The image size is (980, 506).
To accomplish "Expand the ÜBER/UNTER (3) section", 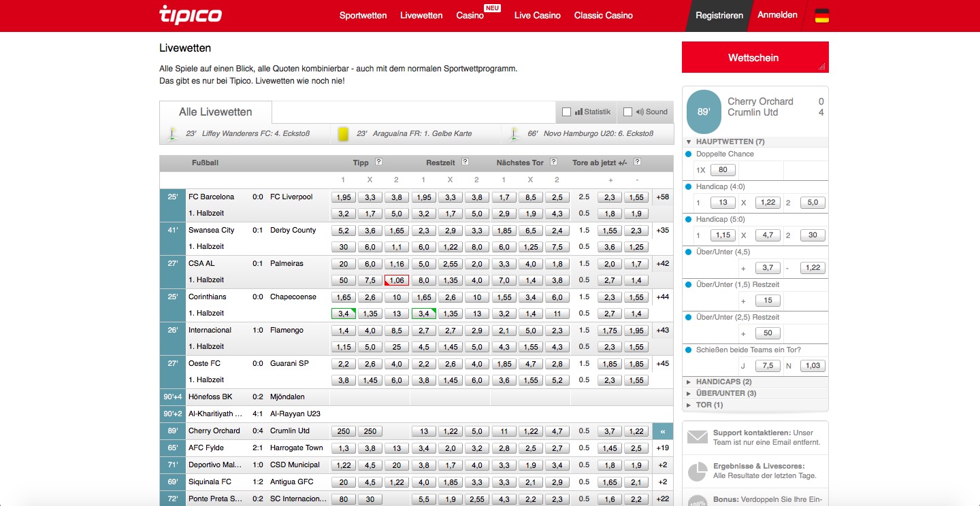I will [755, 394].
